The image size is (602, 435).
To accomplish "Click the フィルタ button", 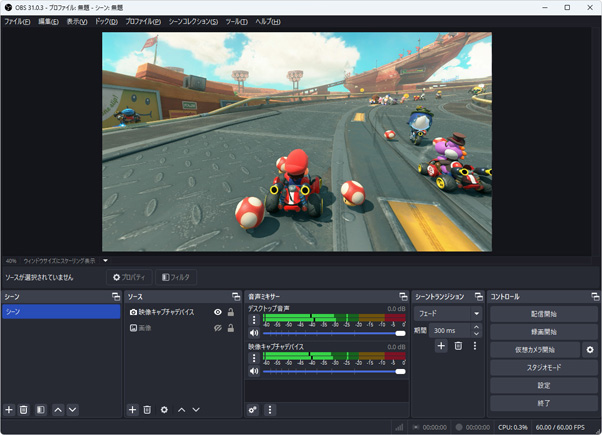I will click(176, 277).
